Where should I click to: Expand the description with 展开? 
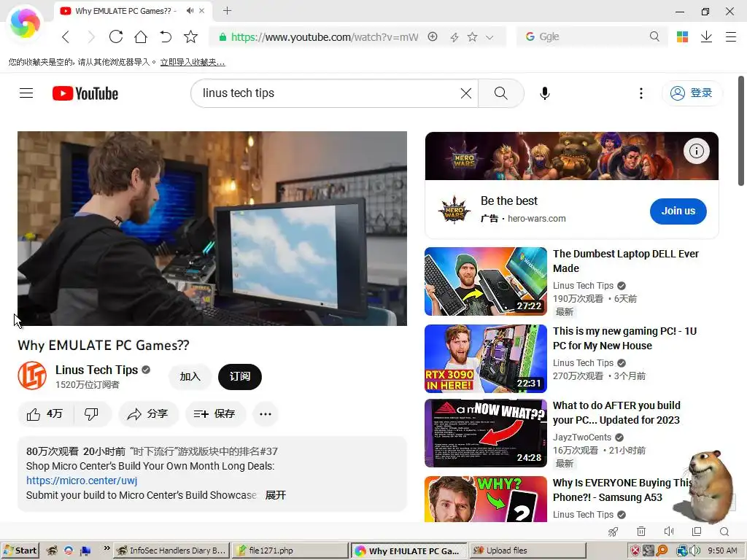click(x=275, y=495)
